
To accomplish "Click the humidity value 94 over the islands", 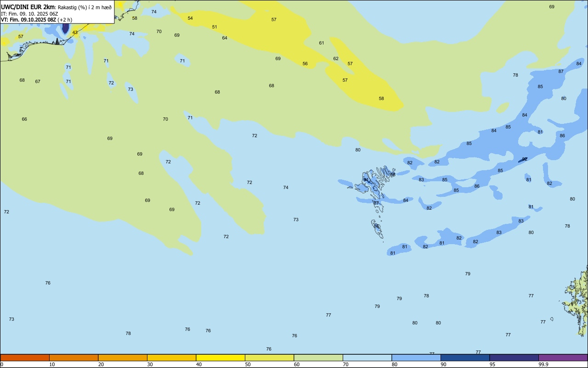I will pyautogui.click(x=366, y=180).
